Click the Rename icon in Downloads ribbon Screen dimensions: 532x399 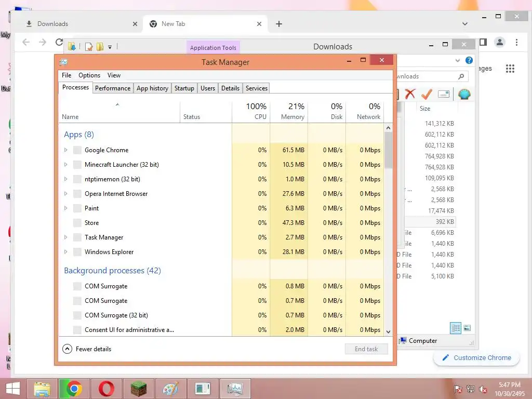click(444, 94)
